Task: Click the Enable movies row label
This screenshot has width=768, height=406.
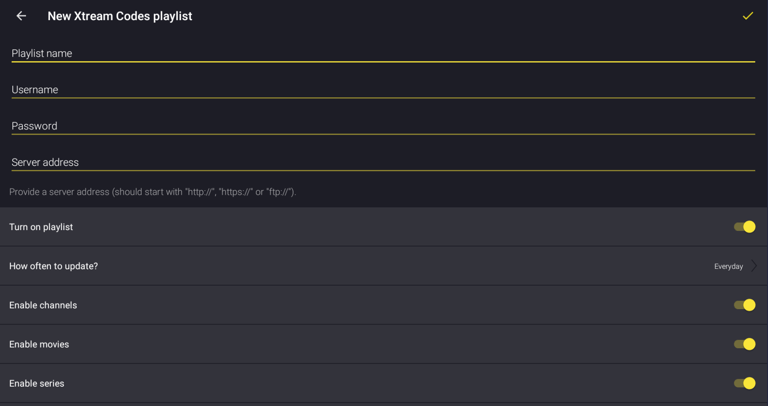Action: click(x=39, y=344)
